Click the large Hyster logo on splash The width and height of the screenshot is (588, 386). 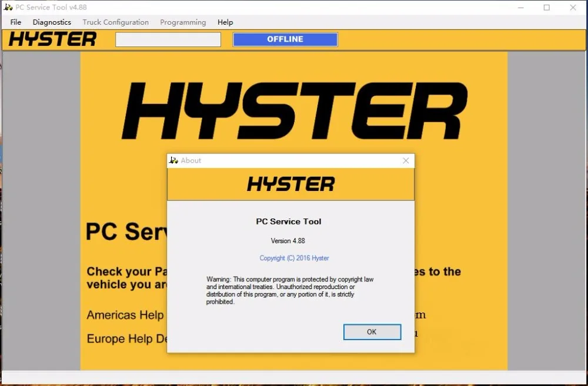coord(295,111)
